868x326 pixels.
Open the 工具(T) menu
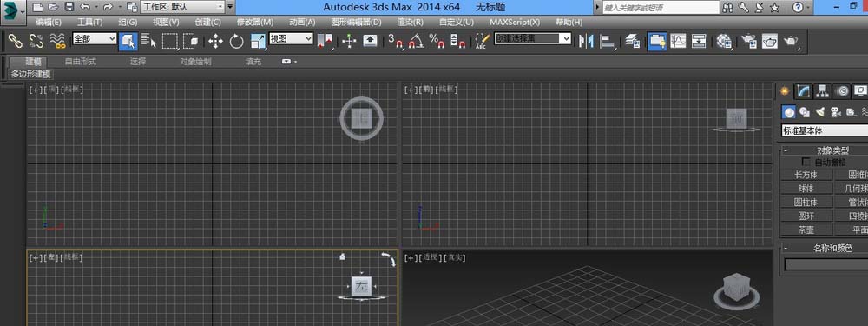(x=89, y=23)
